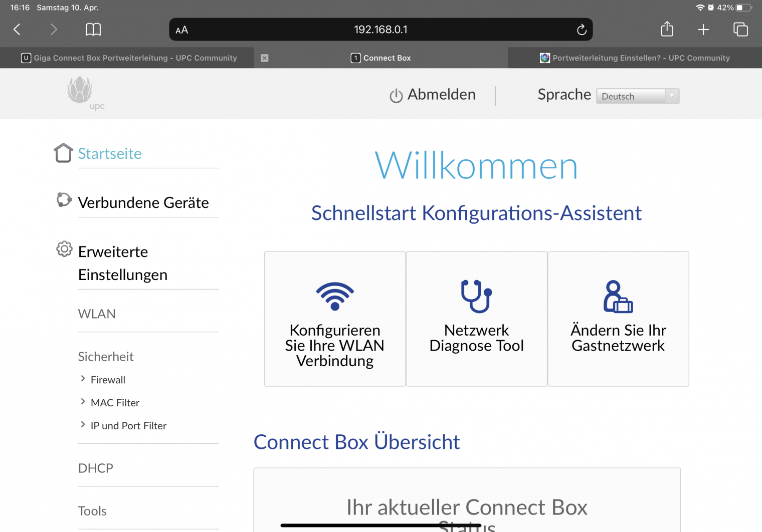The image size is (762, 532).
Task: Click the stethoscope Netzwerk Diagnose icon
Action: click(476, 296)
